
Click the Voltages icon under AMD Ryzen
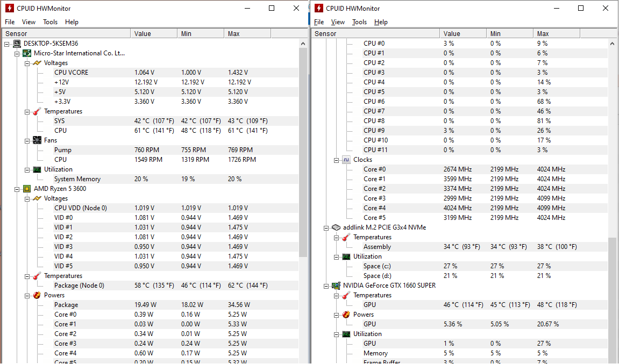[37, 198]
